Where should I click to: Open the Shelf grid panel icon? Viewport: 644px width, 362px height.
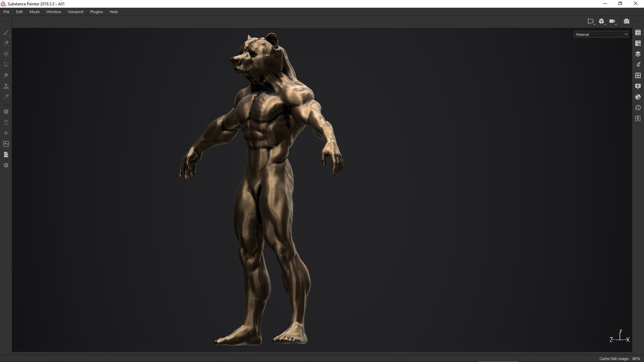pyautogui.click(x=638, y=75)
